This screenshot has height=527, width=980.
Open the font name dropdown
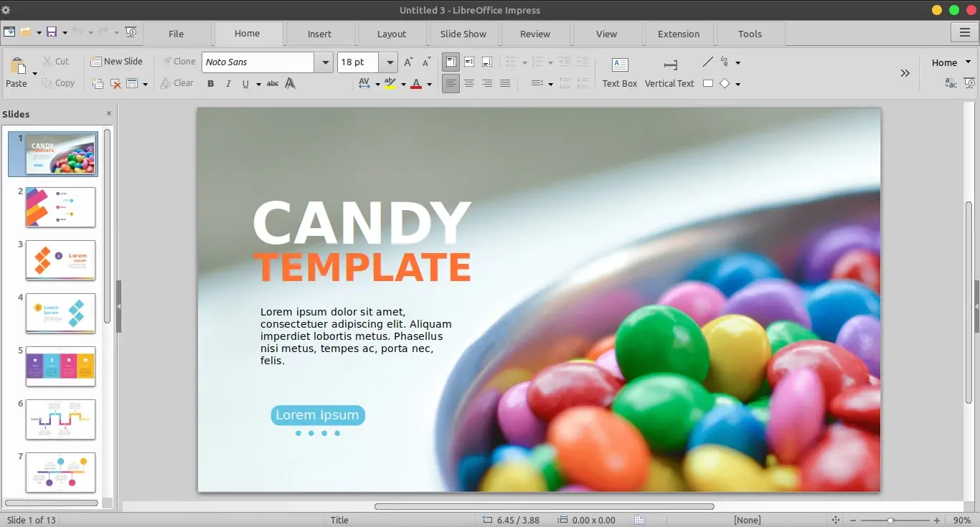click(x=325, y=62)
